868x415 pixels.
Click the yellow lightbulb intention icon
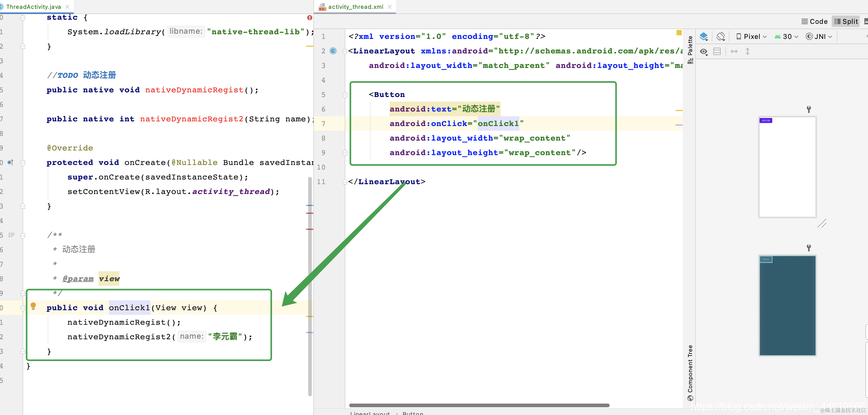tap(33, 306)
